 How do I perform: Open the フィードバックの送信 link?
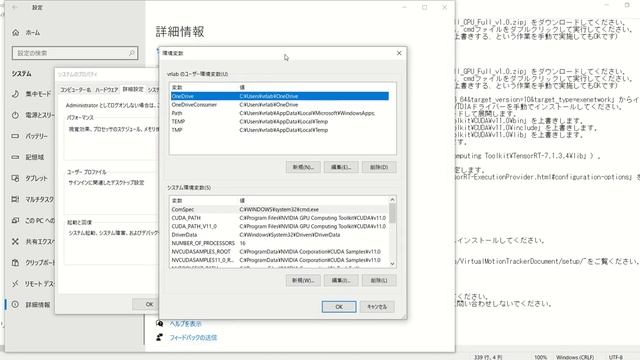pyautogui.click(x=193, y=338)
